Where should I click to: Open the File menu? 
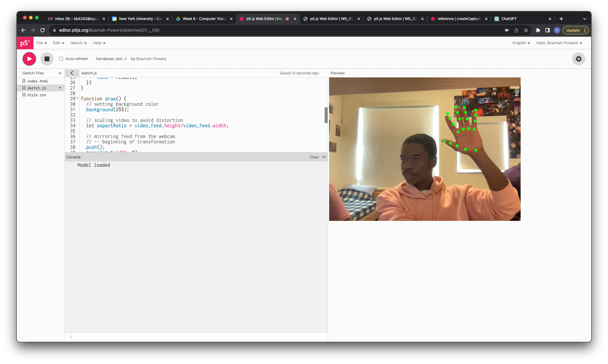tap(42, 43)
